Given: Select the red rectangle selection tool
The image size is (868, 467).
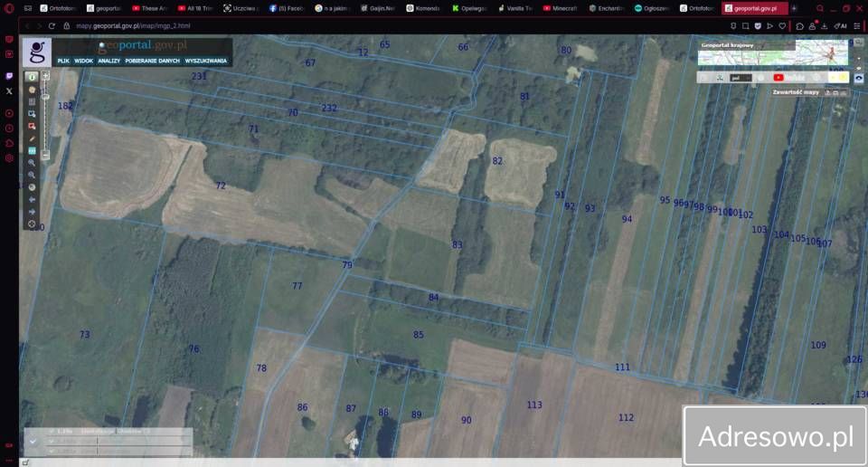Looking at the screenshot, I should [32, 126].
